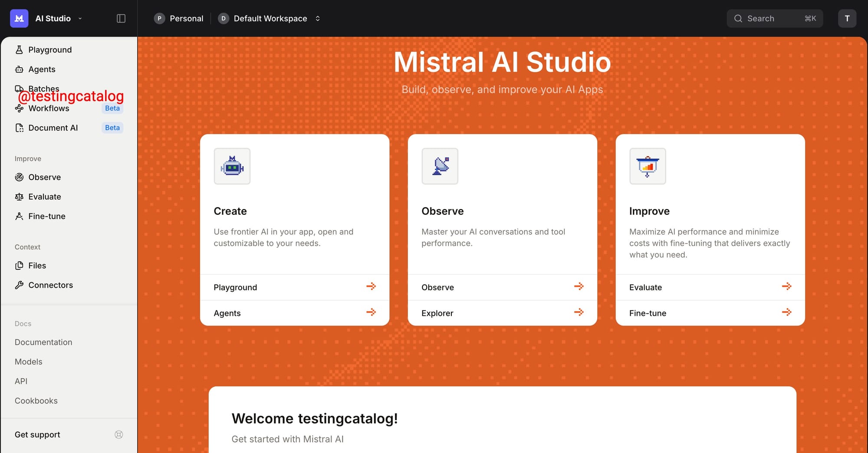Expand the AI Studio product dropdown
Viewport: 868px width, 453px height.
click(x=80, y=18)
